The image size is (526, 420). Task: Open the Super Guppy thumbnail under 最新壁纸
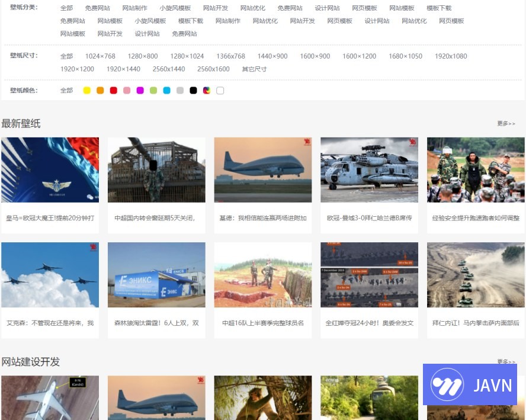pos(263,170)
